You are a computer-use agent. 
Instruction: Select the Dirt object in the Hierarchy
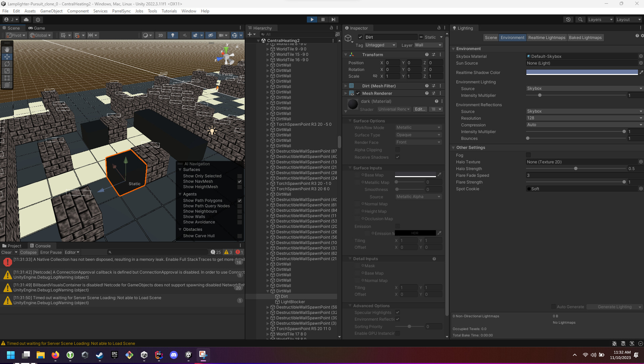(x=284, y=296)
